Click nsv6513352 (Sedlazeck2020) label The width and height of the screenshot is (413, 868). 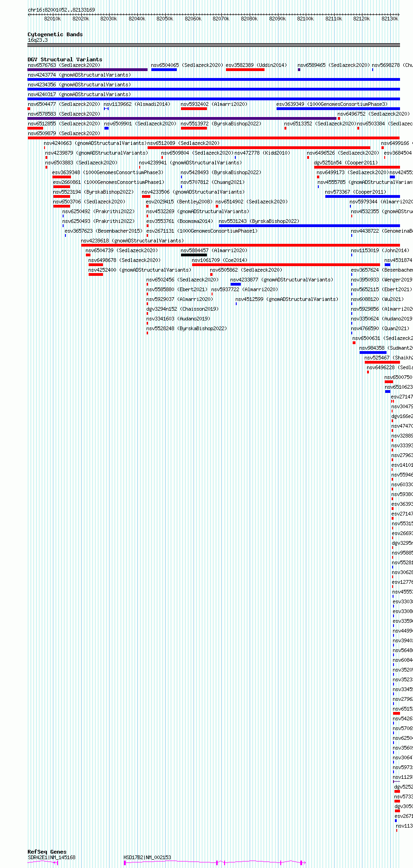[x=320, y=124]
